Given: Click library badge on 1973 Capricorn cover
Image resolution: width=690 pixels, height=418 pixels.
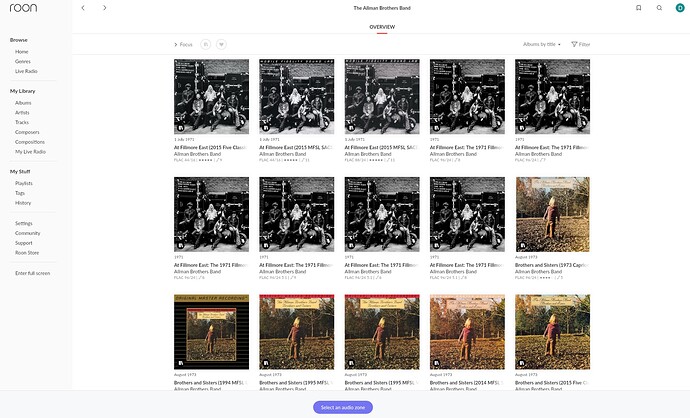Looking at the screenshot, I should point(522,245).
